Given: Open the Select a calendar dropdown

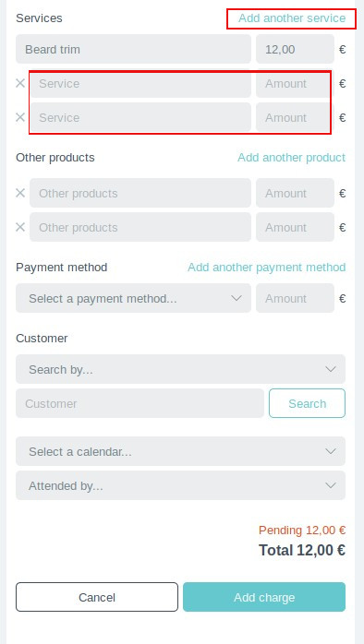Looking at the screenshot, I should click(x=180, y=451).
